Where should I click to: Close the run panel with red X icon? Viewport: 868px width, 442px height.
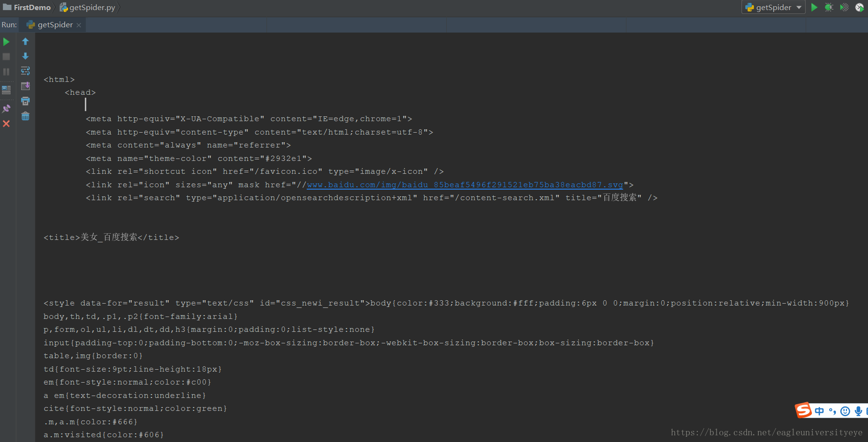coord(6,124)
